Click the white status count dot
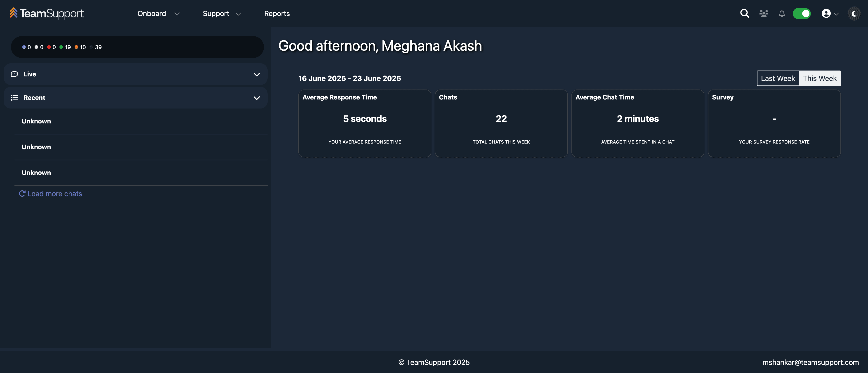The height and width of the screenshot is (373, 868). 36,47
